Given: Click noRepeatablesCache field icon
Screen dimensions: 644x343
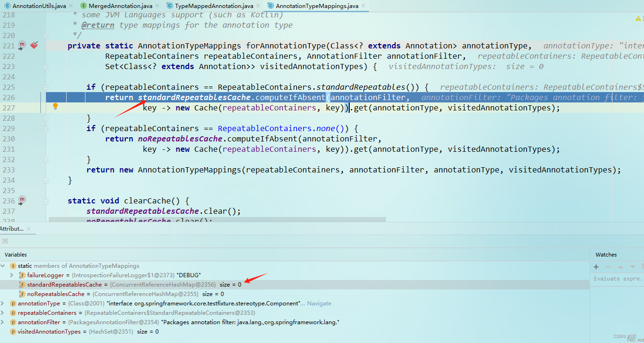Looking at the screenshot, I should coord(22,294).
